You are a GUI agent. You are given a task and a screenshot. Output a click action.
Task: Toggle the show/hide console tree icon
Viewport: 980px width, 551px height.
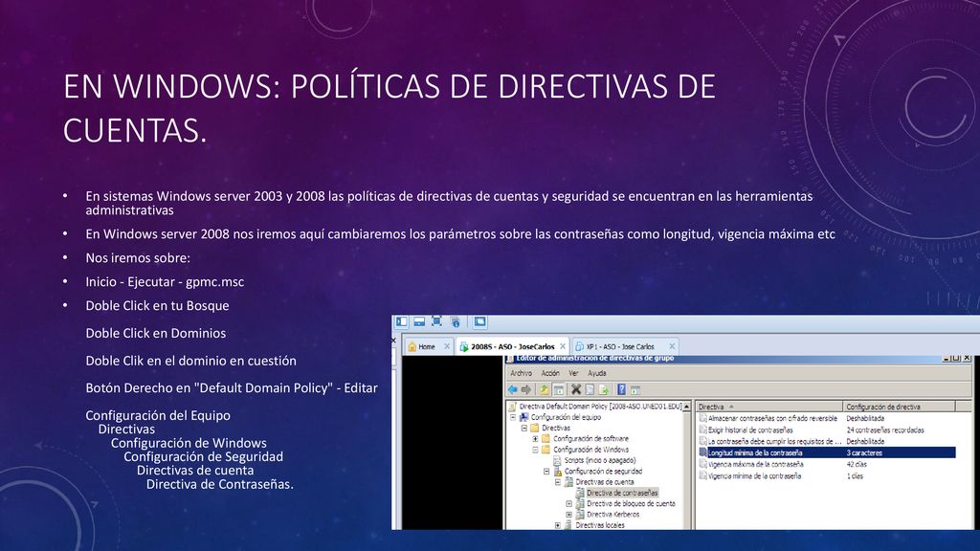[x=559, y=390]
